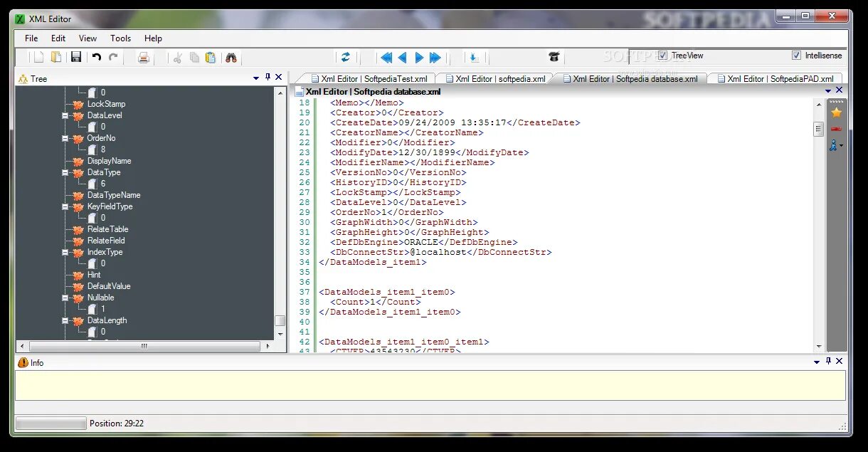Refresh with the blue arrows icon
The image size is (868, 452).
pos(346,57)
